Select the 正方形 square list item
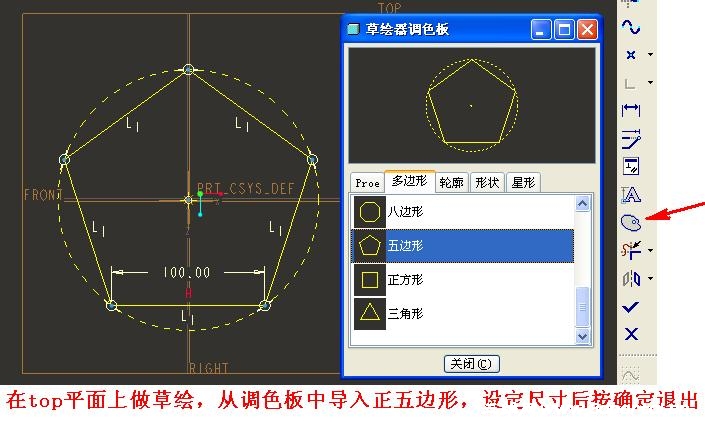 tap(463, 280)
